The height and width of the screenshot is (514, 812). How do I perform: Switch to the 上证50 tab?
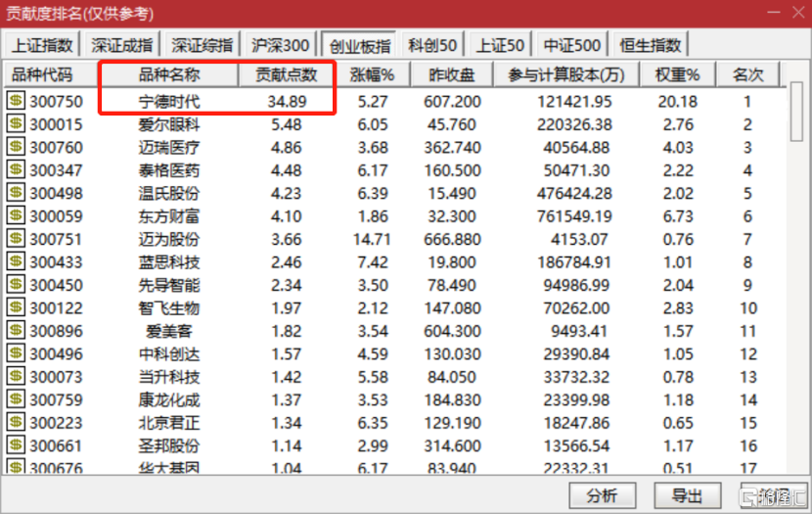pos(500,45)
